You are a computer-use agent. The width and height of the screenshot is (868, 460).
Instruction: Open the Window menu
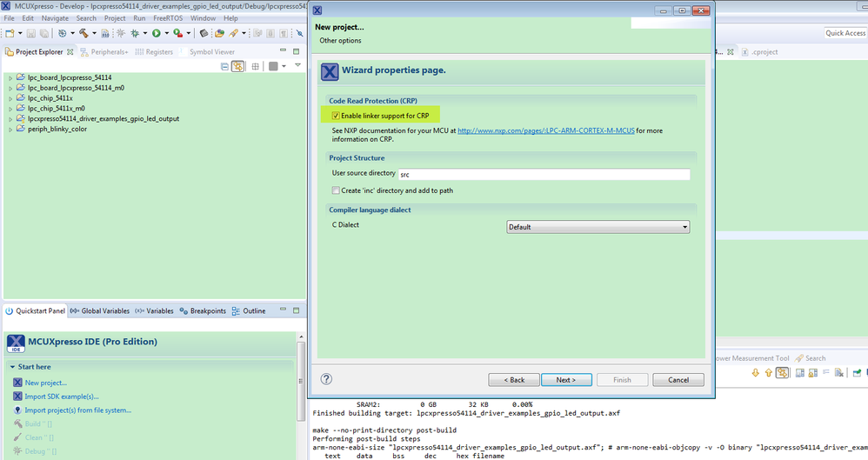click(x=204, y=17)
